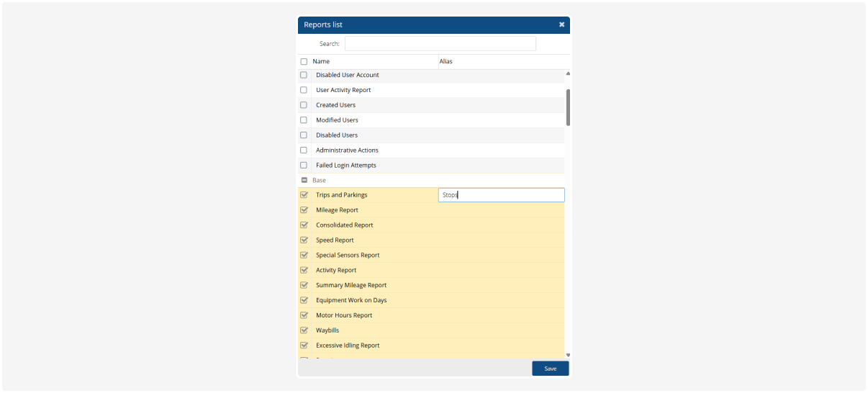The height and width of the screenshot is (393, 868).
Task: Click the Stops alias text field
Action: [501, 195]
